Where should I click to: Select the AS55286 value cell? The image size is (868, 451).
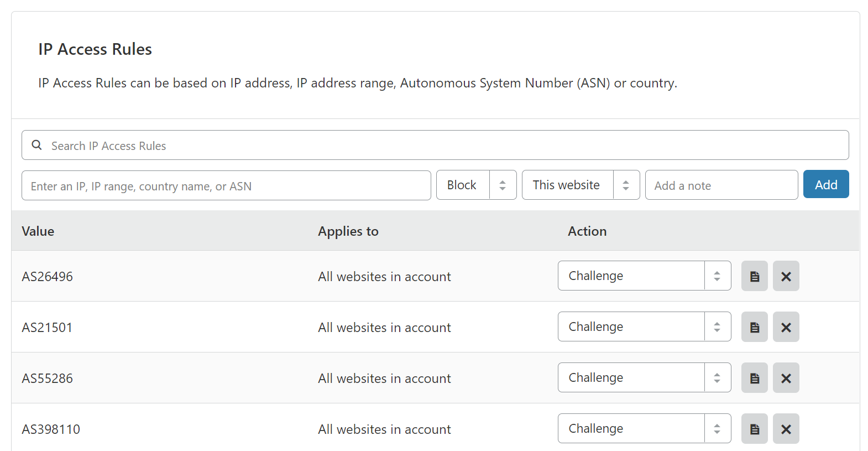(48, 379)
